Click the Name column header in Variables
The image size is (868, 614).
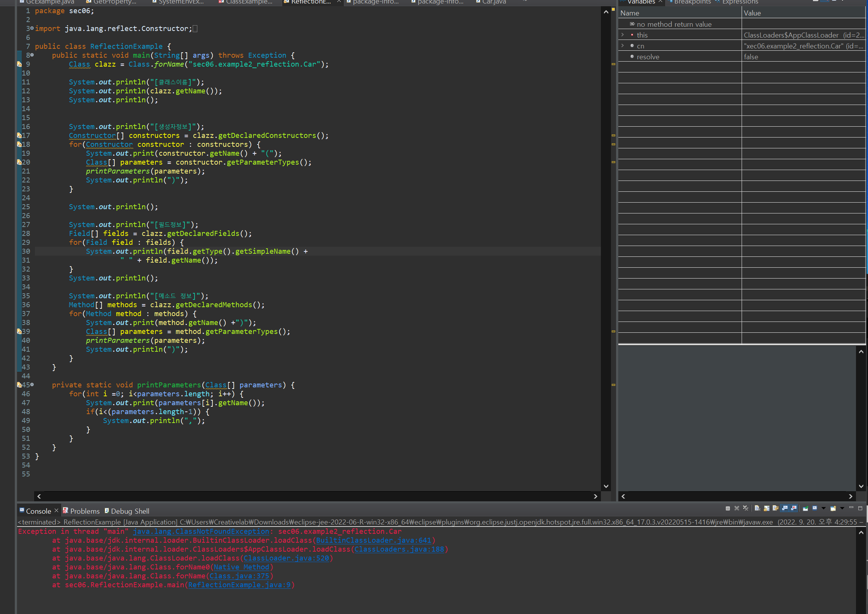[680, 13]
